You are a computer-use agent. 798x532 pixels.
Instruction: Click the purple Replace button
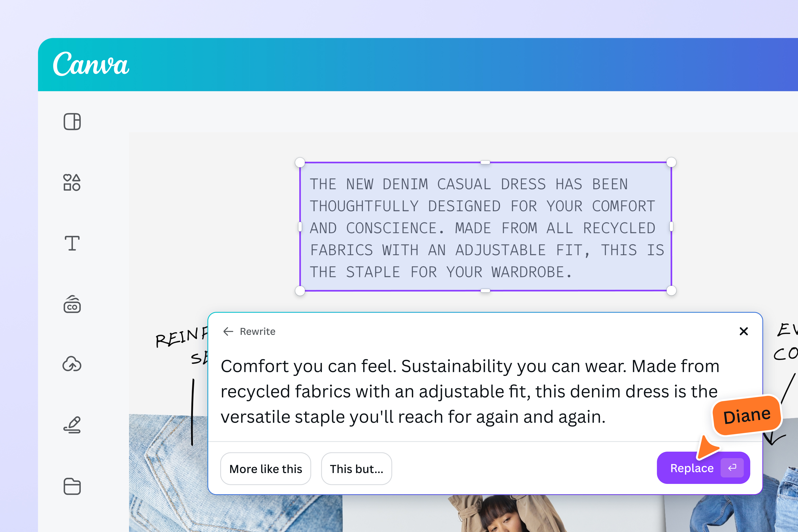coord(703,468)
